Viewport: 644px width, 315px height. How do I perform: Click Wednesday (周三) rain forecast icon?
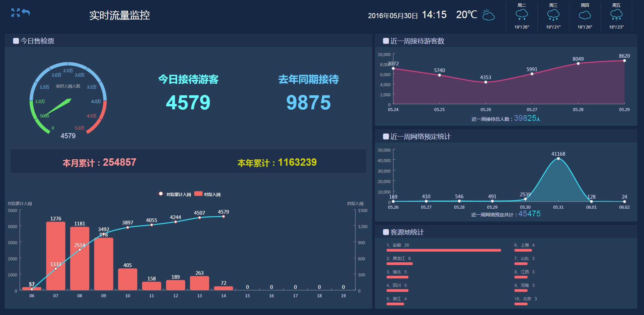point(553,15)
